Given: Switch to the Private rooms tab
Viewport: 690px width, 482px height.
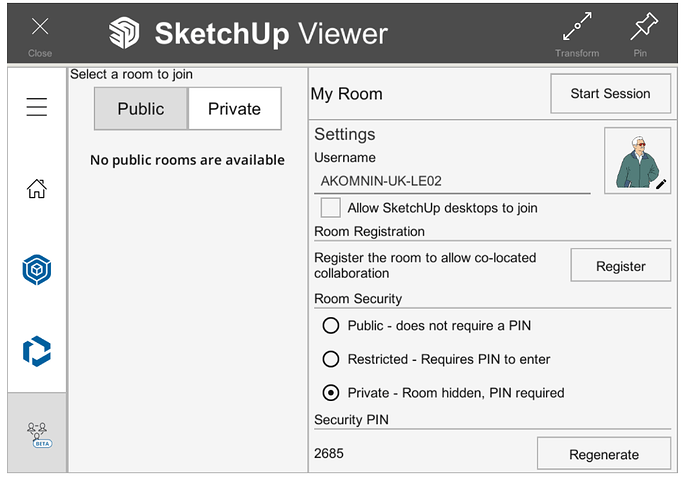Looking at the screenshot, I should (x=234, y=109).
